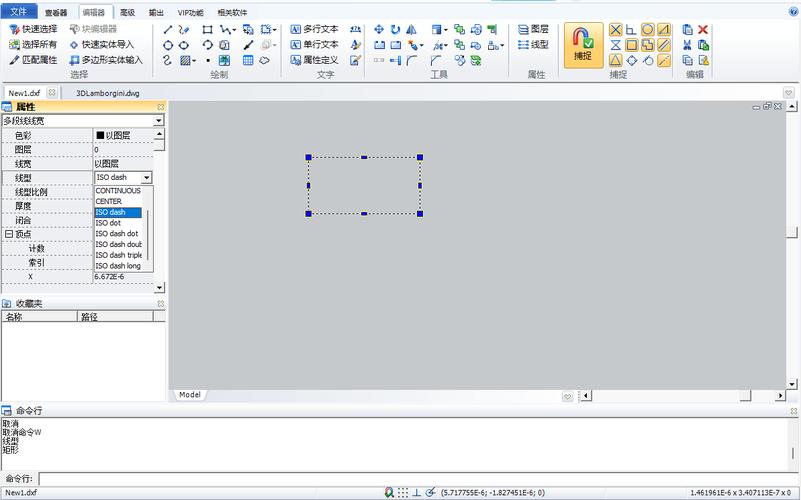Toggle quadrant snap diamond icon
801x500 pixels.
[632, 60]
